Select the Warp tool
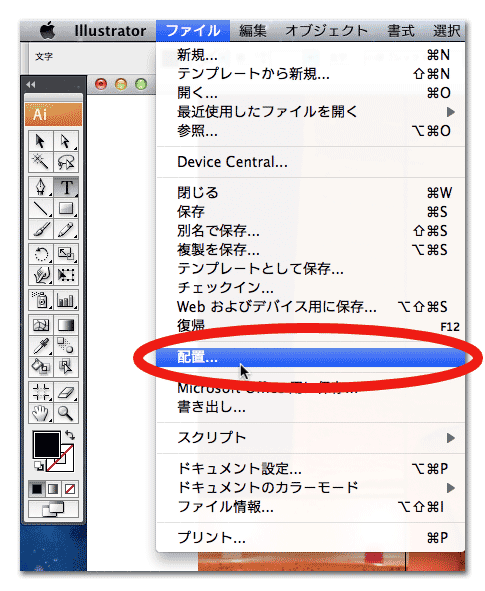485x591 pixels. coord(40,275)
